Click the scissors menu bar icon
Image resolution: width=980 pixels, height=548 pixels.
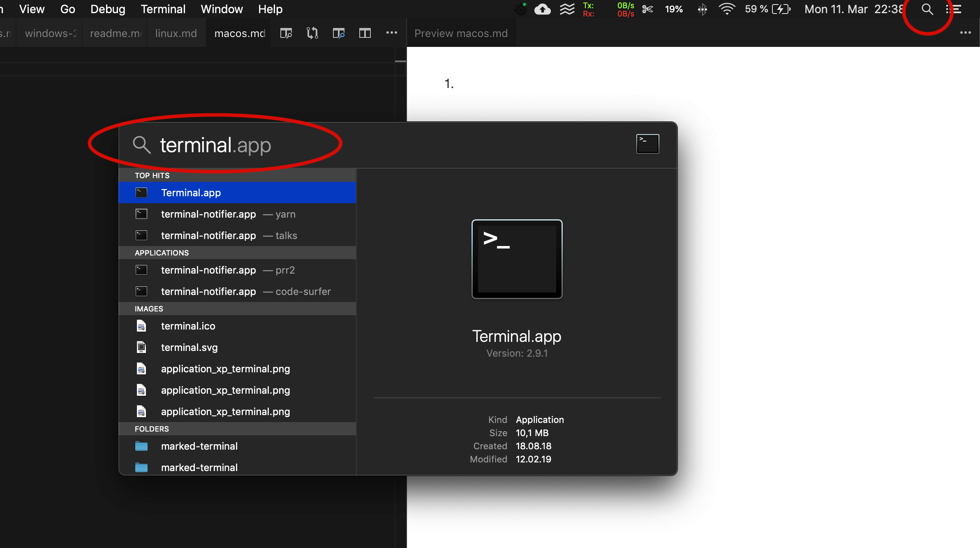click(x=647, y=9)
